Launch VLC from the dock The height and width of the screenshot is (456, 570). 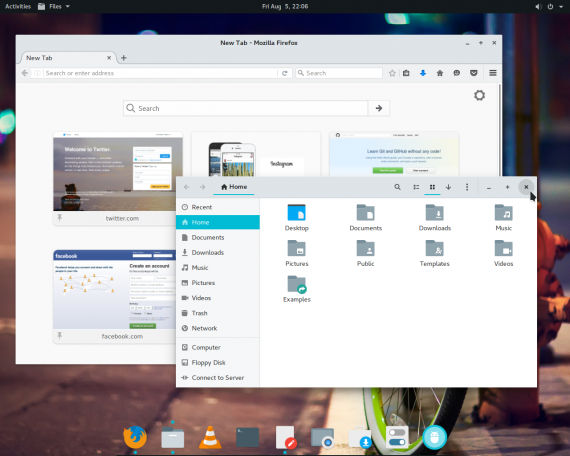[210, 437]
